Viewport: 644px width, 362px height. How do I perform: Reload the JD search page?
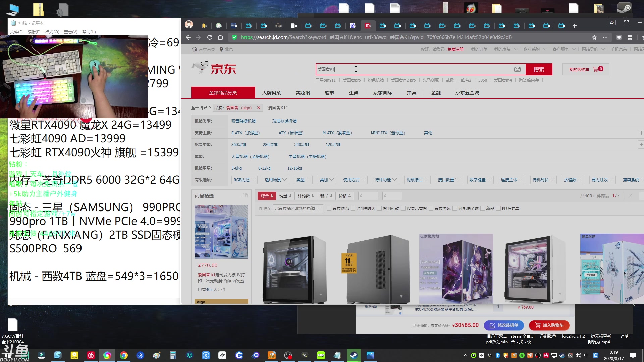click(x=210, y=37)
